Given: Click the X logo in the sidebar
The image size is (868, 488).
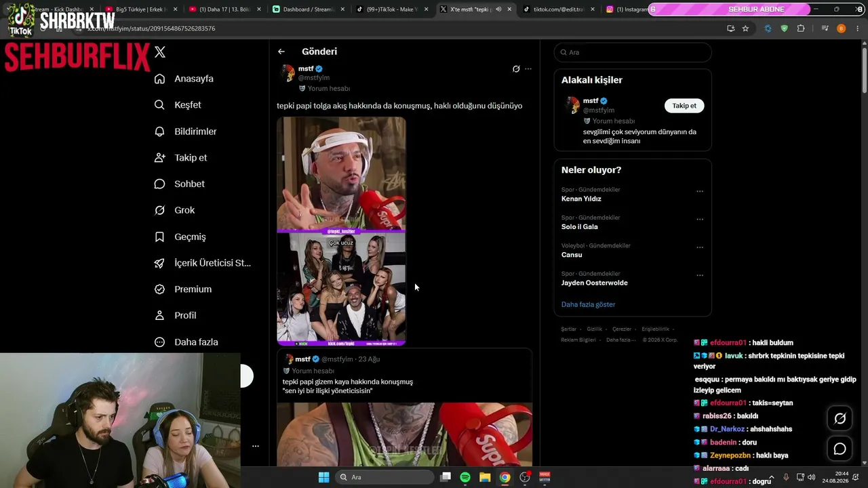Looking at the screenshot, I should (x=160, y=52).
